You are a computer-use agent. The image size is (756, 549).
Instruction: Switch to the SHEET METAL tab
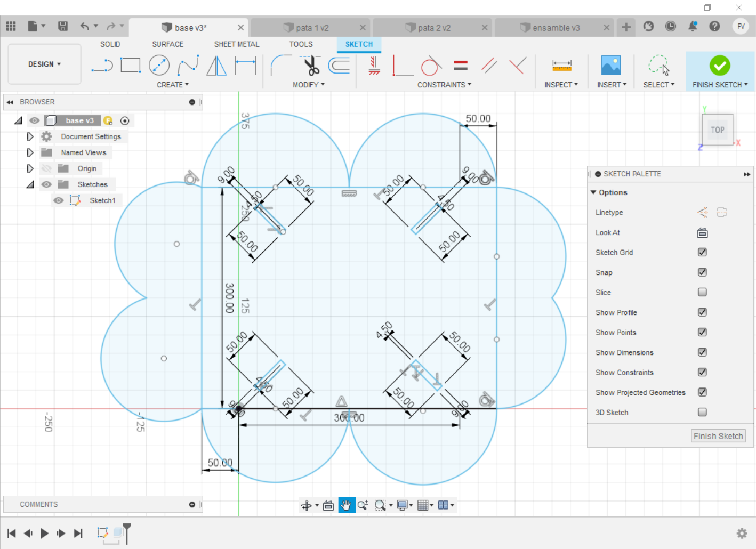tap(237, 44)
